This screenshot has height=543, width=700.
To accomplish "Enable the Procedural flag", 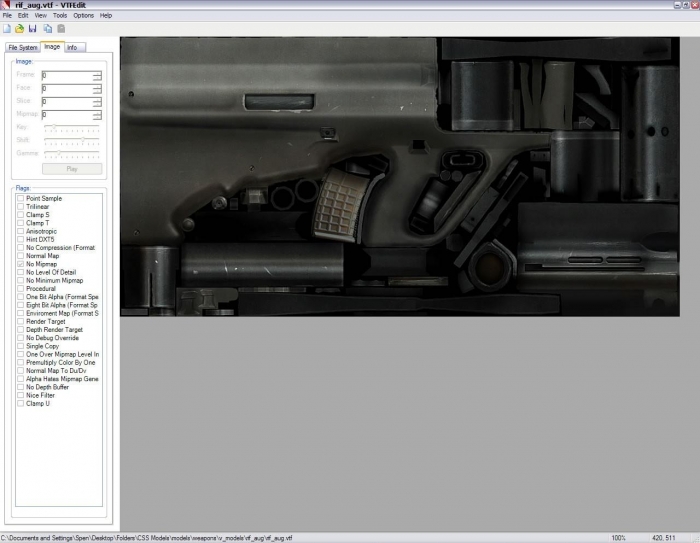I will pyautogui.click(x=21, y=288).
